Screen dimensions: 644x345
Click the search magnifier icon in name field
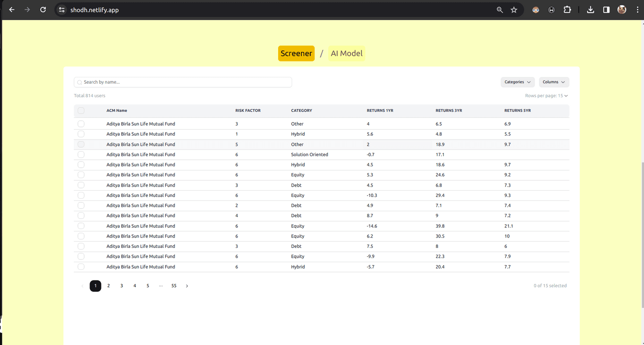(80, 82)
